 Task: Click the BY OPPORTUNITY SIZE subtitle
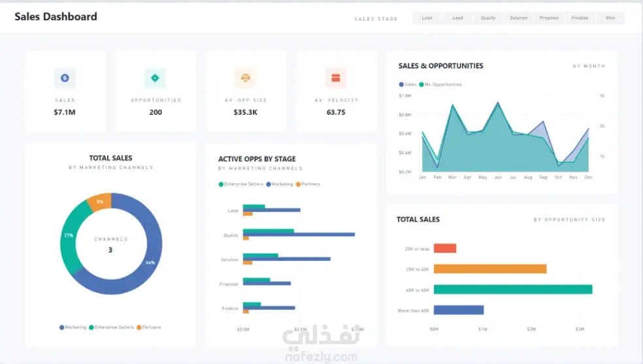click(x=569, y=220)
